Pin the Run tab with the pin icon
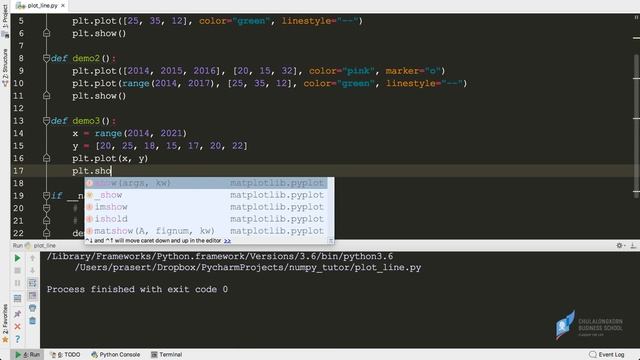The image size is (640, 360). click(17, 314)
